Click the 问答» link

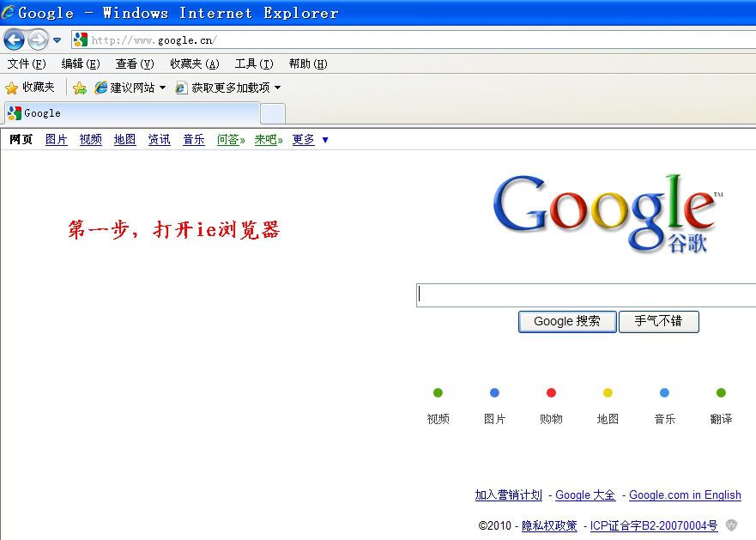pyautogui.click(x=231, y=139)
